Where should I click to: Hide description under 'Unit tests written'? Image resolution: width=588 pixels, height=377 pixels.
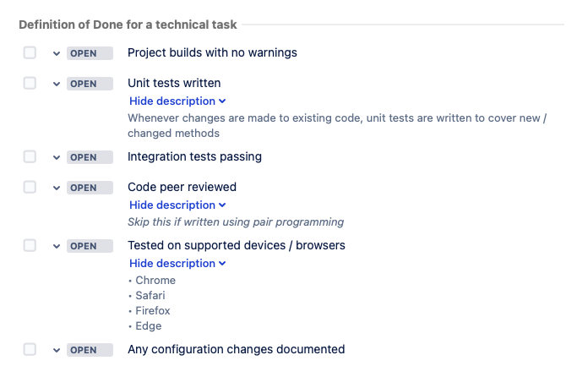click(x=177, y=101)
